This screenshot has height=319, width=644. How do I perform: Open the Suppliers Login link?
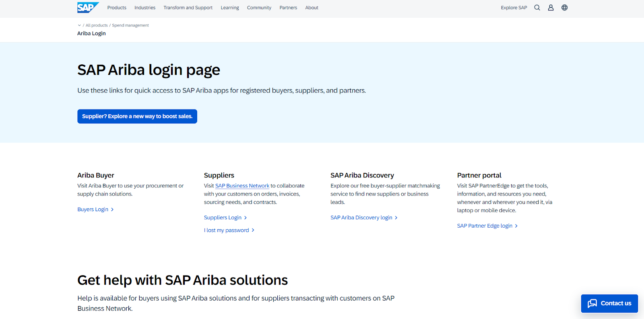[223, 218]
